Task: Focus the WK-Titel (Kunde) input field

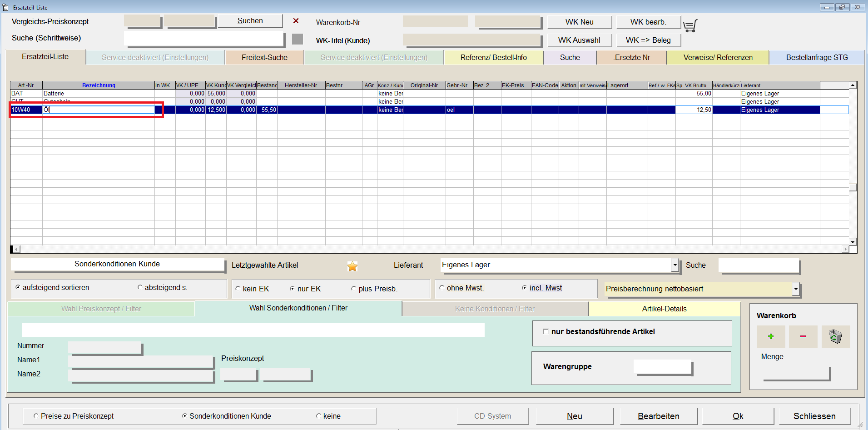Action: point(471,40)
